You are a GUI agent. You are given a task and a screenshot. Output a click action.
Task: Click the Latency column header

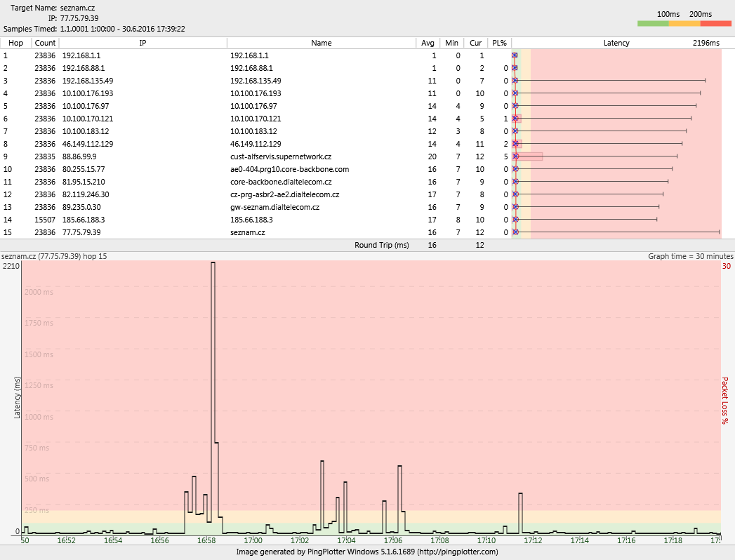click(616, 43)
